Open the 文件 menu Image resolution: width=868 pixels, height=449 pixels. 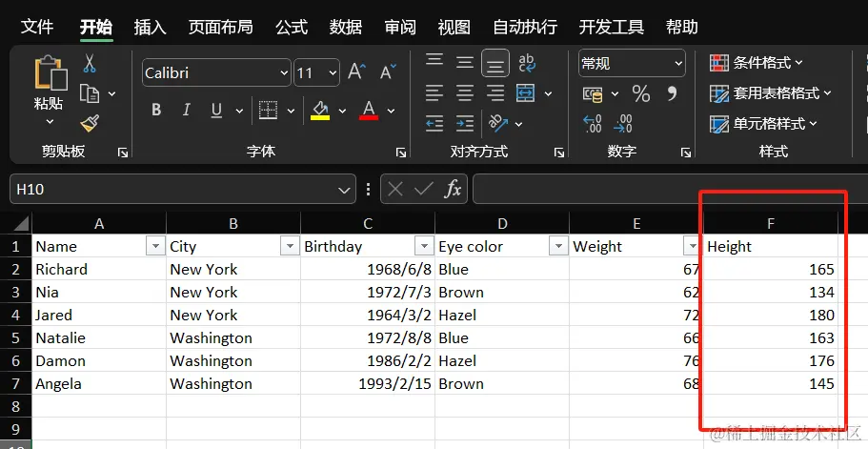point(37,27)
